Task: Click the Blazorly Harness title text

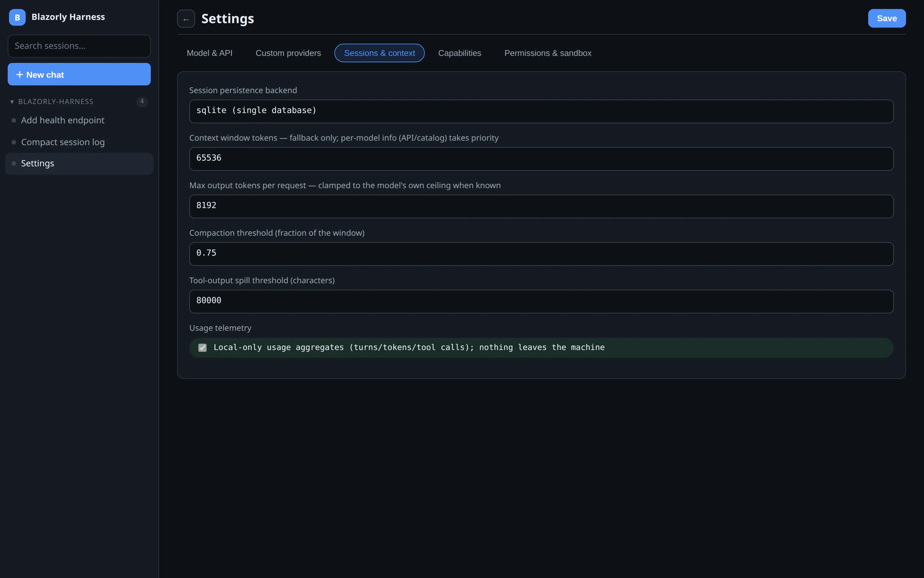Action: (x=68, y=17)
